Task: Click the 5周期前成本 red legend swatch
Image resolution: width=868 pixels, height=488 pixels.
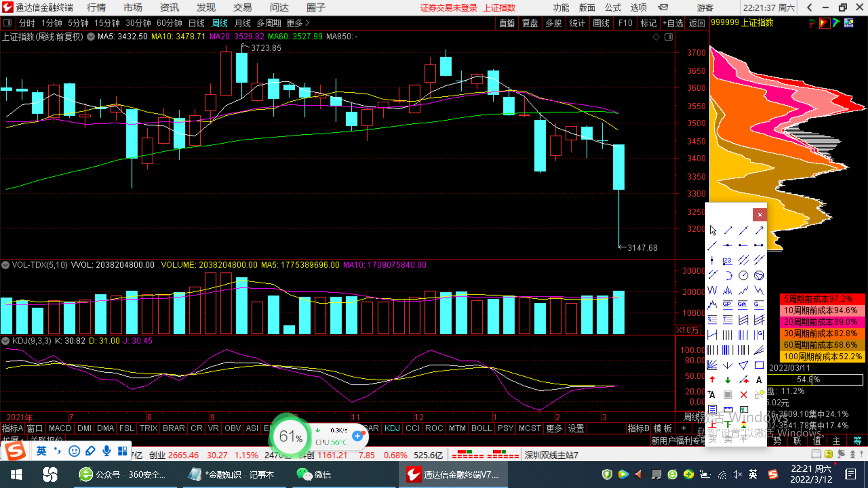Action: (821, 299)
